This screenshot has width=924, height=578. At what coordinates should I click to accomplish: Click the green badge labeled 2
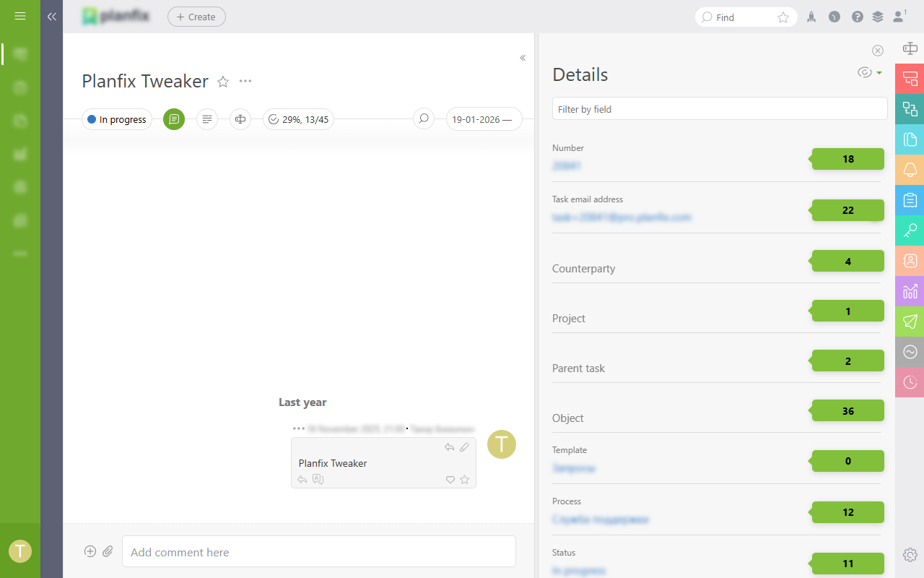(846, 361)
